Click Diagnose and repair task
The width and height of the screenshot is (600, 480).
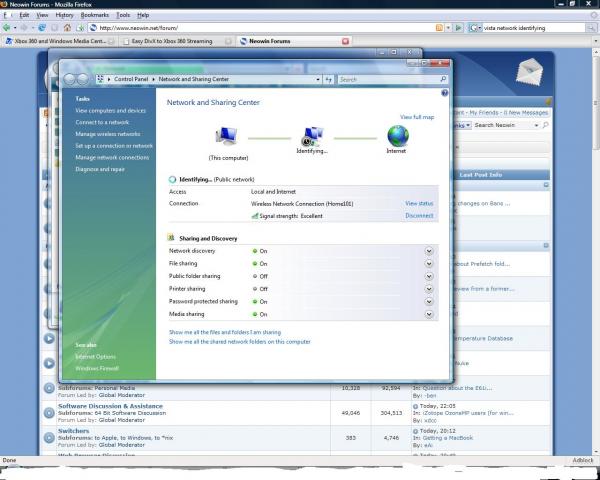click(x=100, y=169)
